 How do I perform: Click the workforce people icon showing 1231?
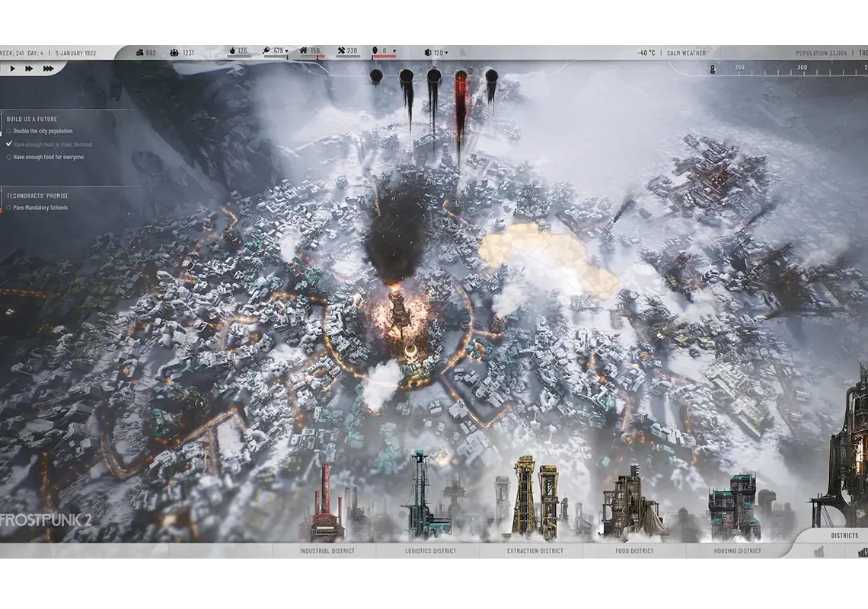coord(174,53)
